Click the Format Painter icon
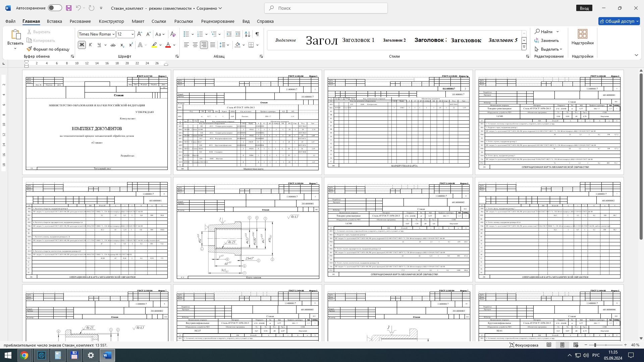The height and width of the screenshot is (362, 644). click(x=30, y=49)
